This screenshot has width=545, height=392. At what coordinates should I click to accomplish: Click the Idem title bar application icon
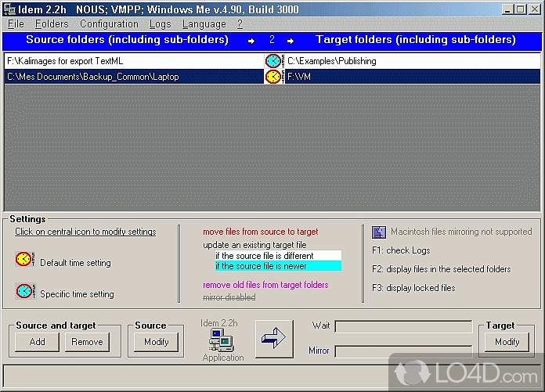(9, 9)
